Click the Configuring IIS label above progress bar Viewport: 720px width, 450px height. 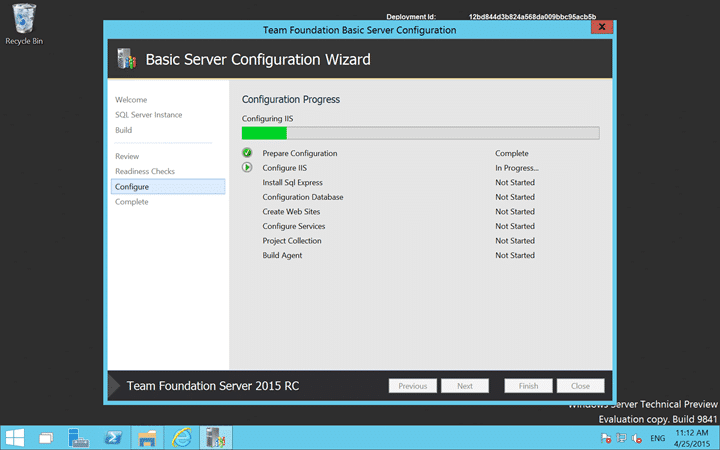pyautogui.click(x=267, y=118)
